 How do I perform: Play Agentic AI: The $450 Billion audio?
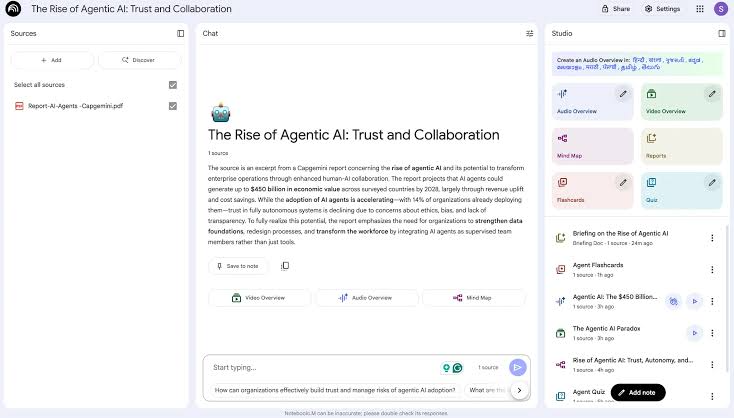[x=695, y=301]
